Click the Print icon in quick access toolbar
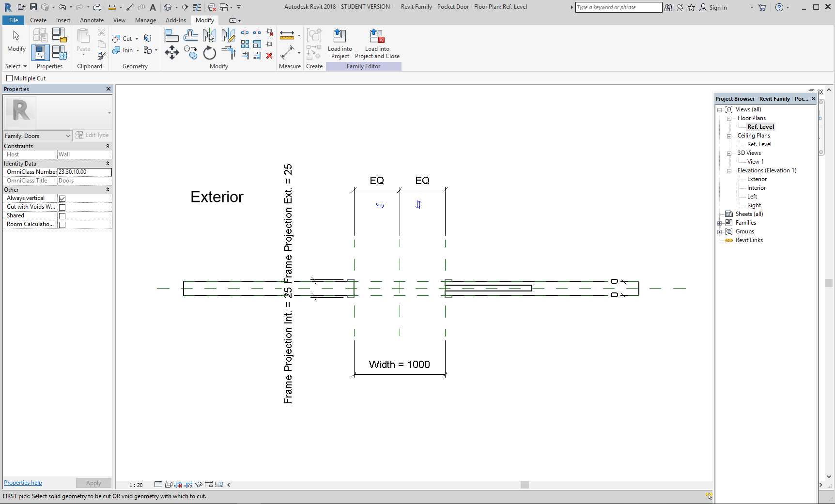 pyautogui.click(x=97, y=7)
